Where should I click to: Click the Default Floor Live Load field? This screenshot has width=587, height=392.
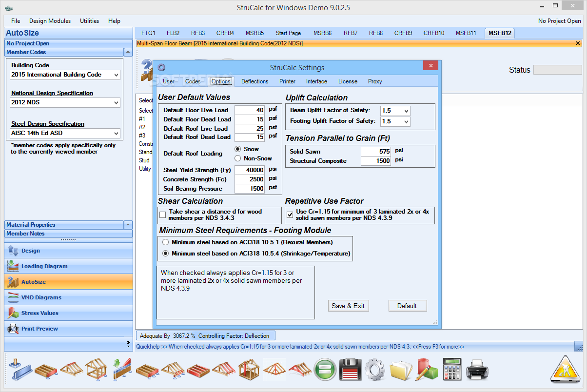(x=250, y=110)
